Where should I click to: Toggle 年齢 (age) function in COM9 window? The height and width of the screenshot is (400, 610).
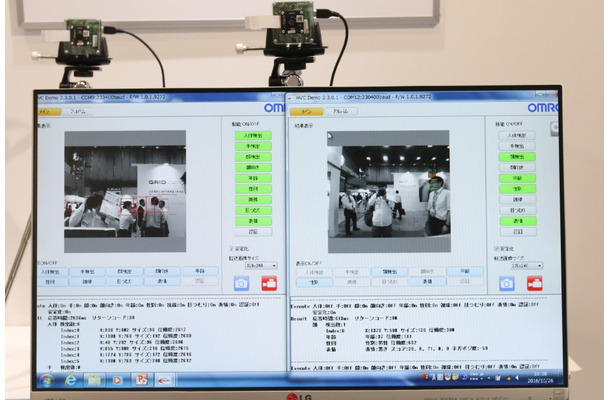pyautogui.click(x=253, y=178)
